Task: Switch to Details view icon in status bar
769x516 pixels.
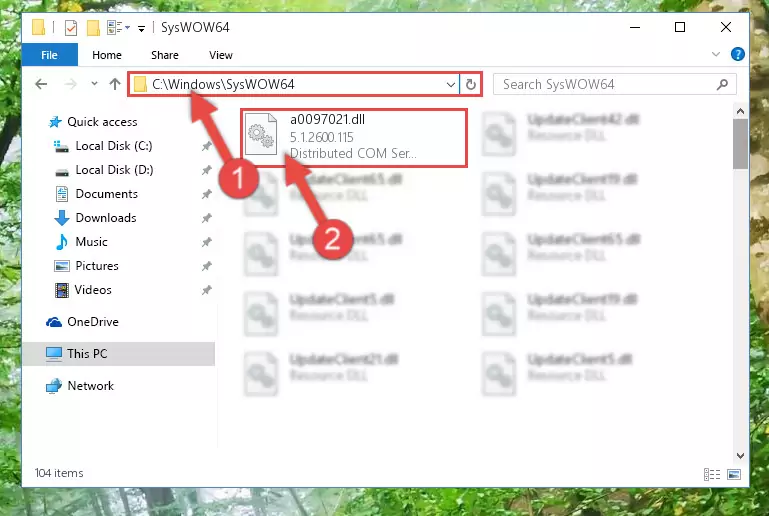Action: point(712,474)
